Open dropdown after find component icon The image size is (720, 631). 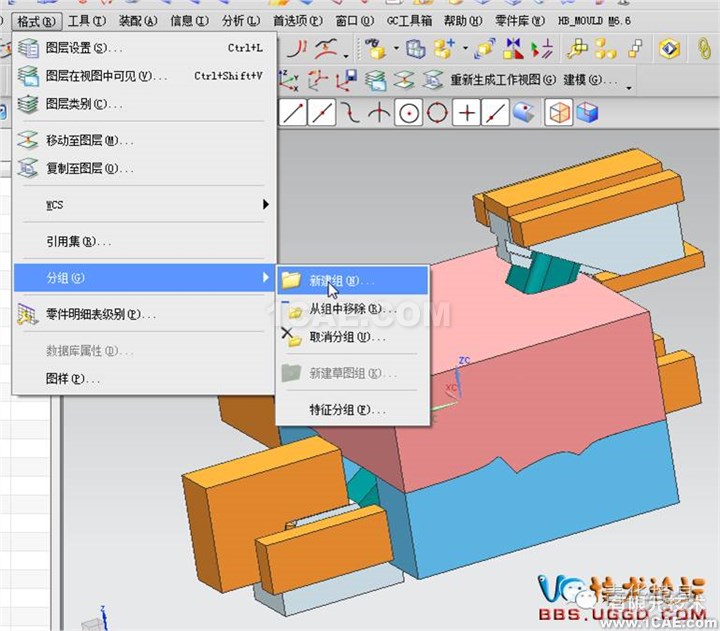tap(396, 48)
